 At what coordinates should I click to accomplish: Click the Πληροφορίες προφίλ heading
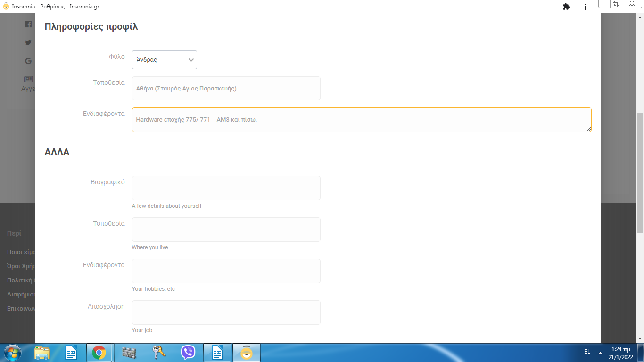click(91, 26)
